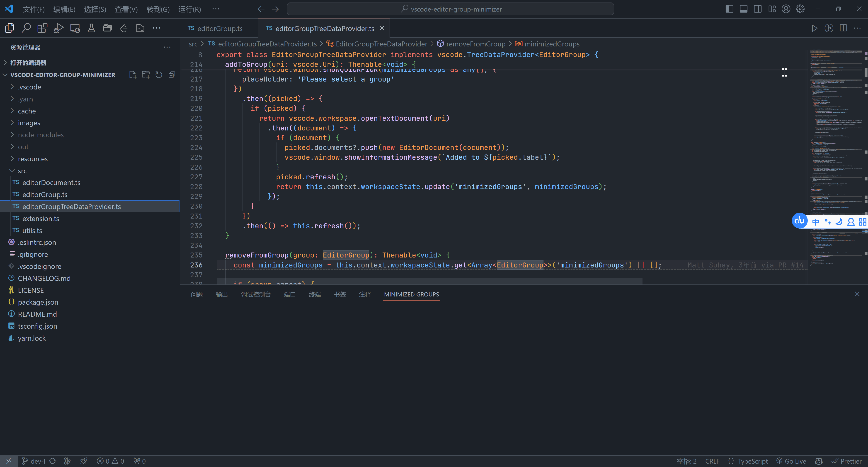Viewport: 868px width, 467px height.
Task: Open the Project Manager folder icon
Action: point(107,28)
